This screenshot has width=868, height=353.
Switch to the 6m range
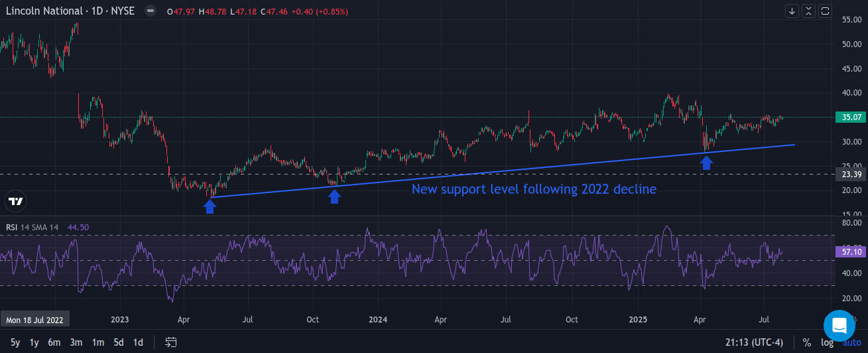(x=54, y=342)
